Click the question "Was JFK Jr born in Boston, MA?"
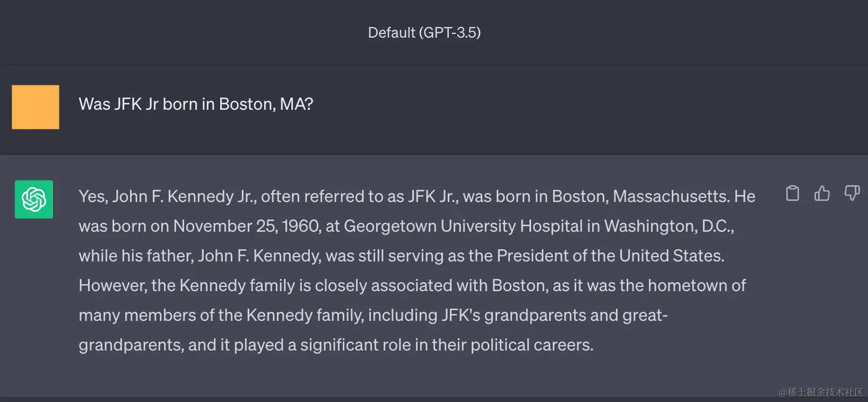 click(196, 104)
